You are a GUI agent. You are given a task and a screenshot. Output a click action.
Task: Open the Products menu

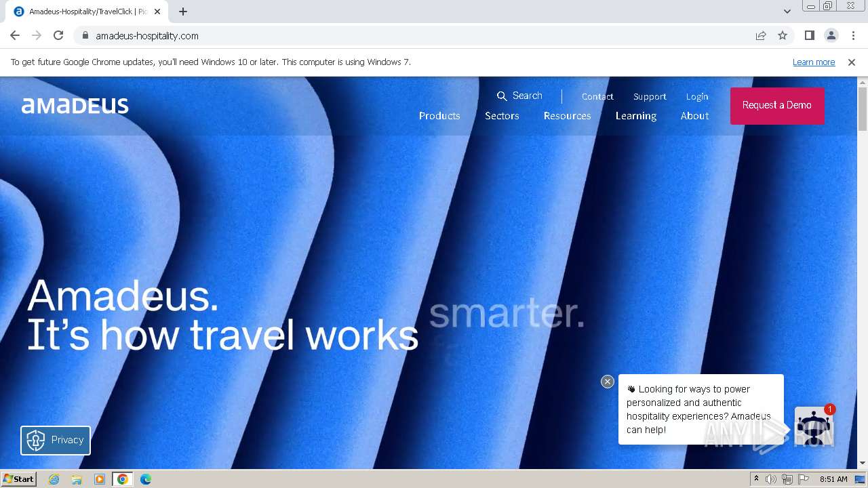(x=439, y=116)
